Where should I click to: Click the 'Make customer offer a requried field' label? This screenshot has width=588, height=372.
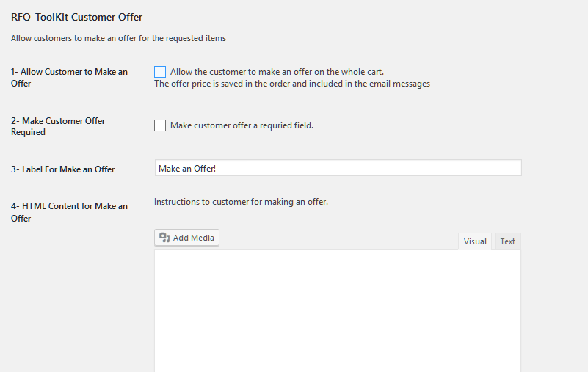[242, 125]
